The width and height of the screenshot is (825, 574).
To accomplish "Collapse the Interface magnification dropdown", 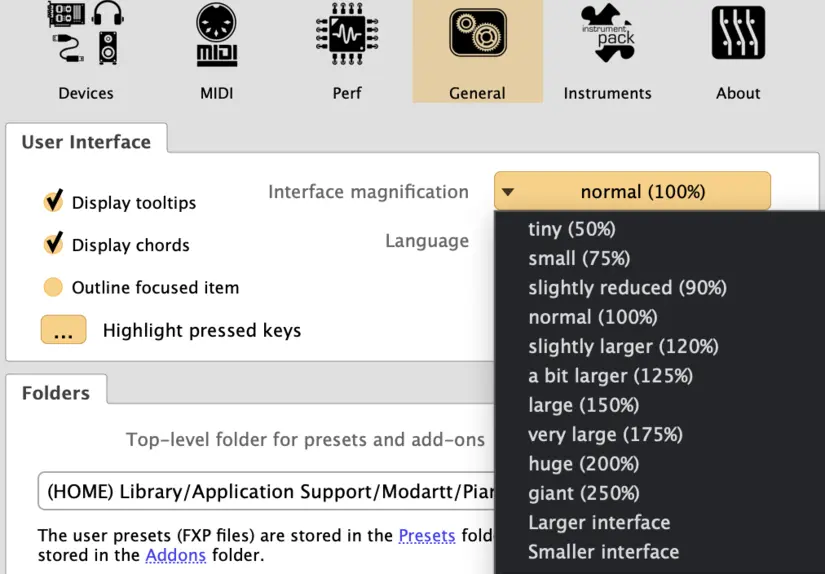I will (x=632, y=191).
